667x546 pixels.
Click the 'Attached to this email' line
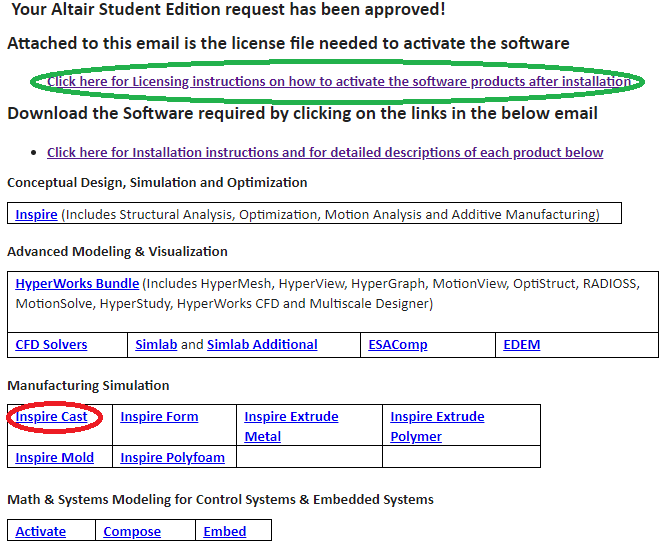tap(288, 43)
